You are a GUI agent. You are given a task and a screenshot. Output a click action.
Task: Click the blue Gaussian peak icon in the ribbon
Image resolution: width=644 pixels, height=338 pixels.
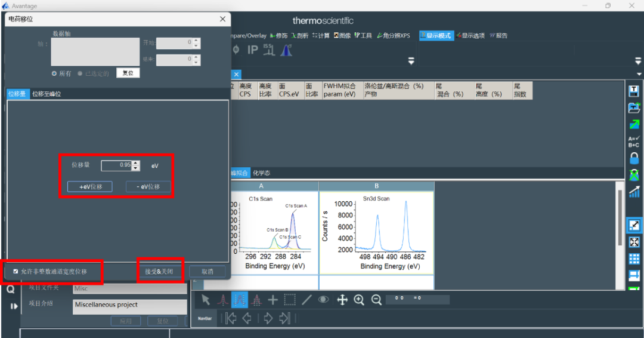tap(286, 50)
